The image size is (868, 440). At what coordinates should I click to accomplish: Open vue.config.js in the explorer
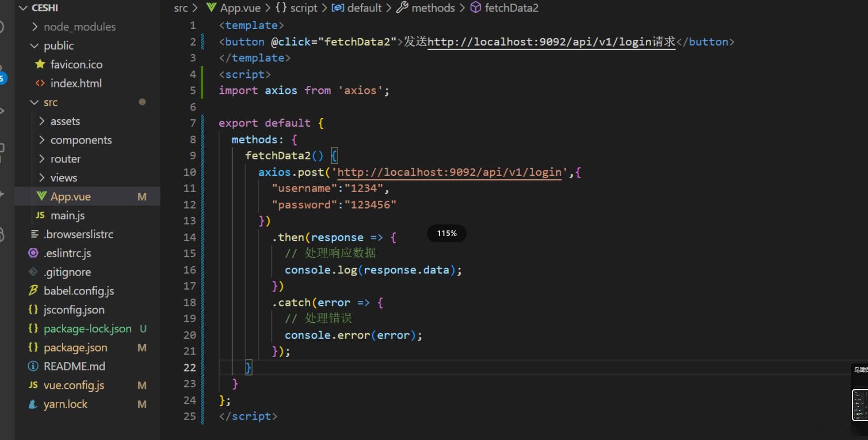point(74,385)
